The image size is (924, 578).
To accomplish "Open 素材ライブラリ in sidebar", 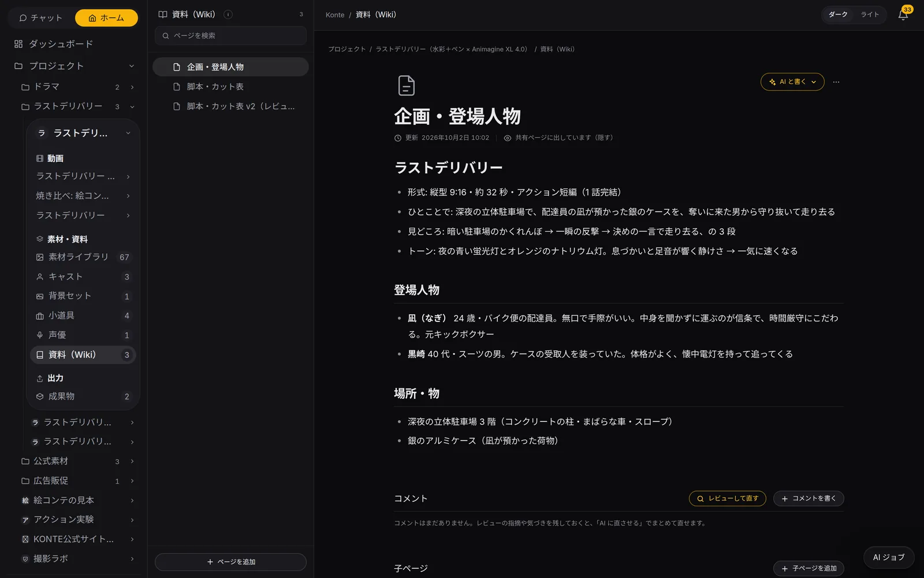I will tap(84, 257).
